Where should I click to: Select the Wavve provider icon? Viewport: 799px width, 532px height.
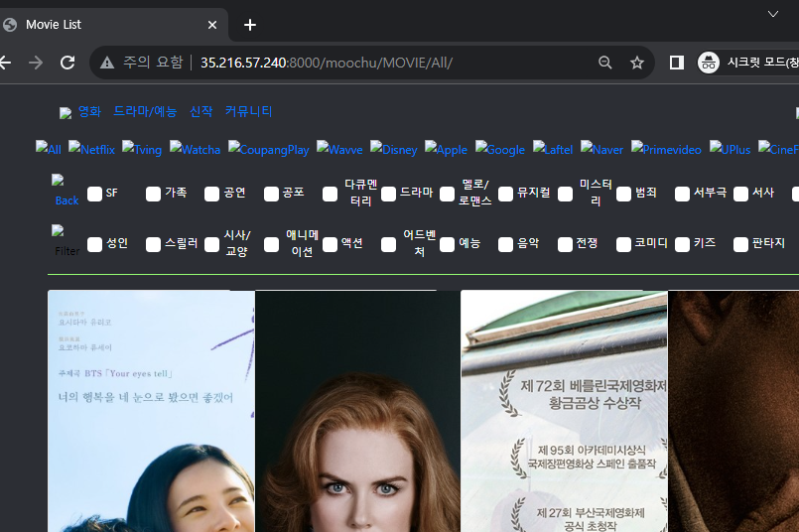click(339, 149)
